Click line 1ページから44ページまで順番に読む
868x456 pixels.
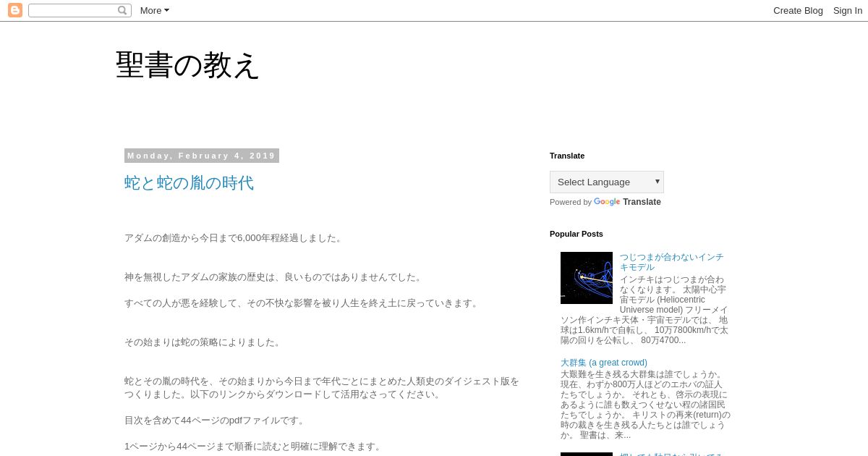click(x=254, y=447)
